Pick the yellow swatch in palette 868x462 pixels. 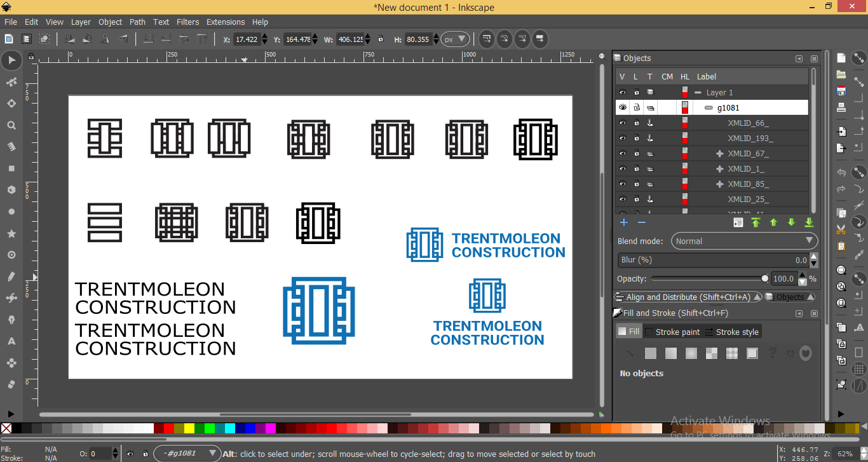[189, 428]
